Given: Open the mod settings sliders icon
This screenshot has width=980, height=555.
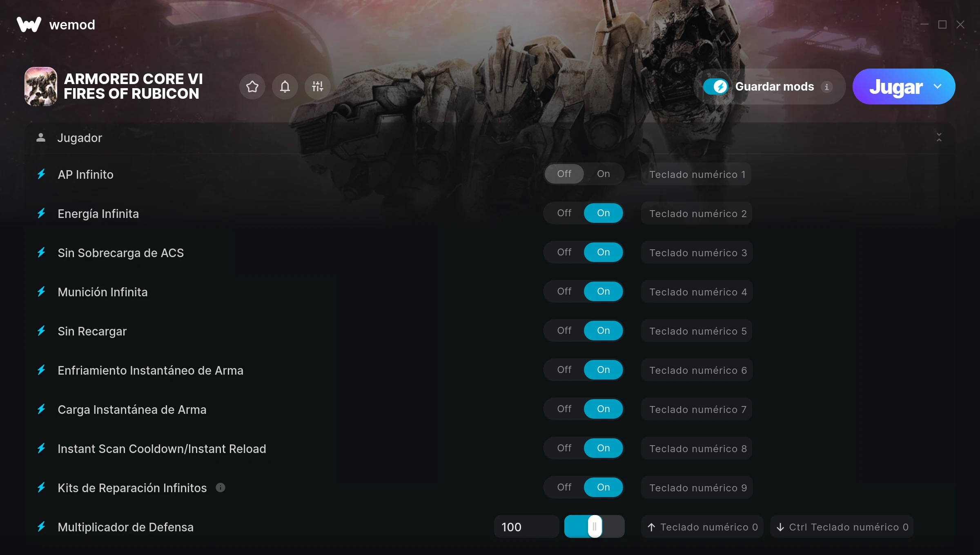Looking at the screenshot, I should tap(317, 87).
